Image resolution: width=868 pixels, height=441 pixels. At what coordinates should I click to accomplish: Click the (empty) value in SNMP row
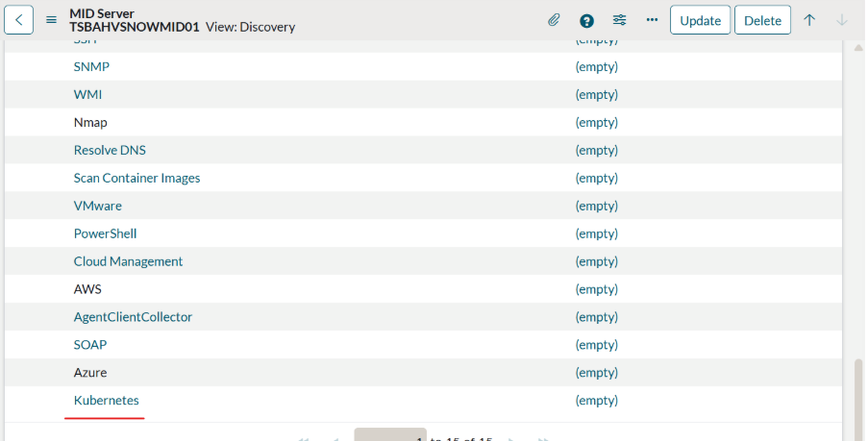tap(596, 67)
